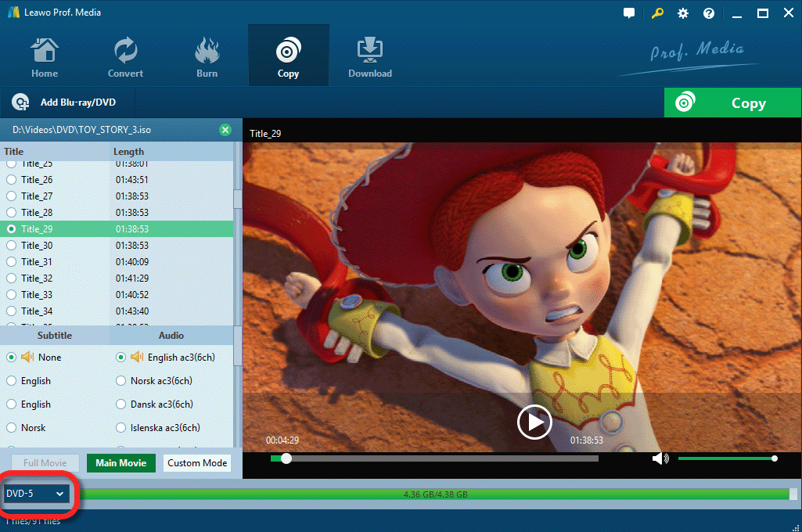Select the Title_26 radio button
The image size is (802, 532).
click(11, 180)
